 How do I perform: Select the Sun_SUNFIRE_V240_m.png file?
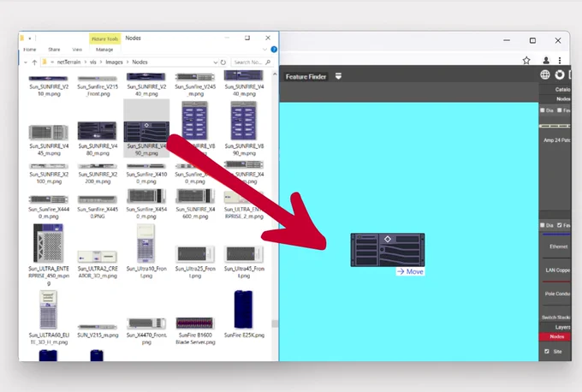click(146, 84)
